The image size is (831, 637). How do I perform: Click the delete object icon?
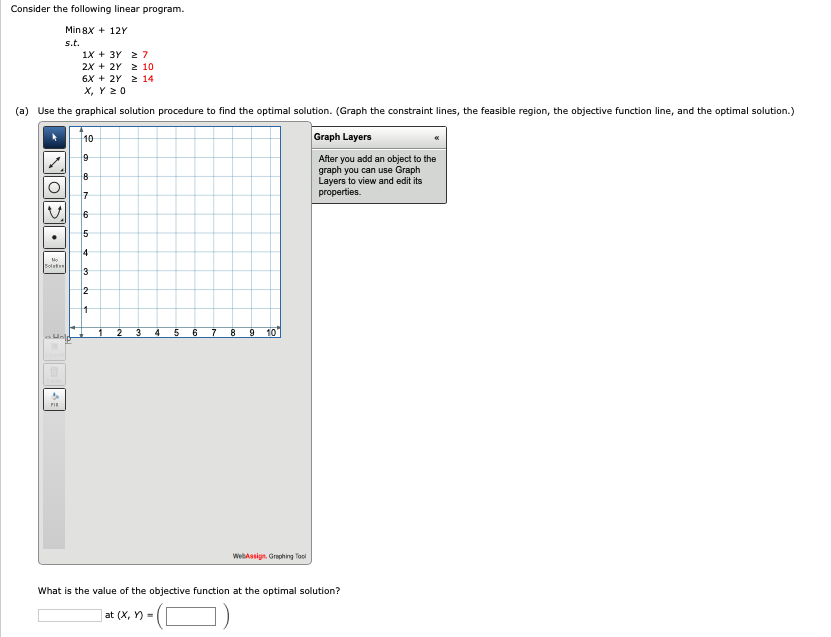pyautogui.click(x=55, y=373)
